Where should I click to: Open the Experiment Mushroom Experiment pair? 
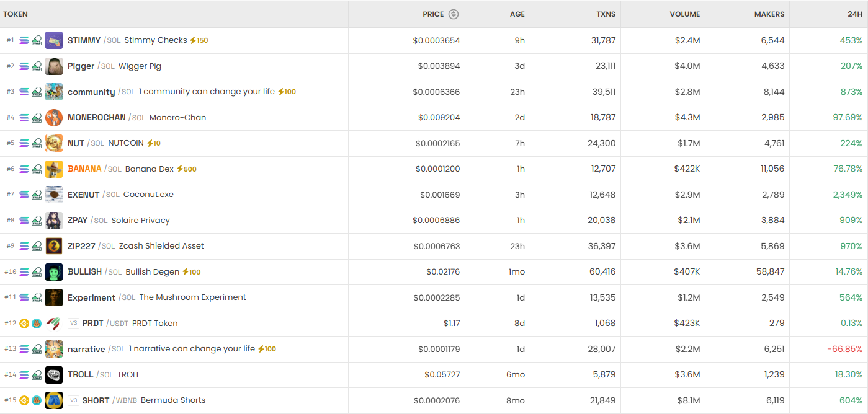156,297
